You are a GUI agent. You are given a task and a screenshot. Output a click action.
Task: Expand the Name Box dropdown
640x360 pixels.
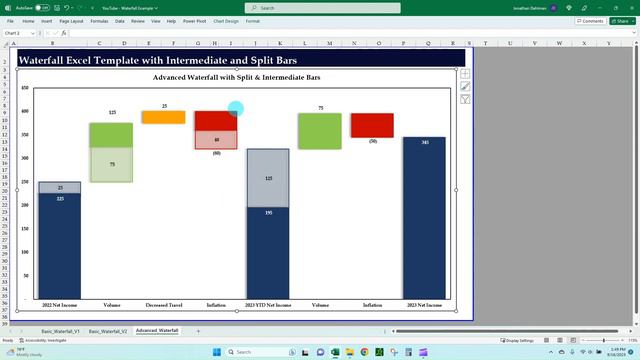33,33
